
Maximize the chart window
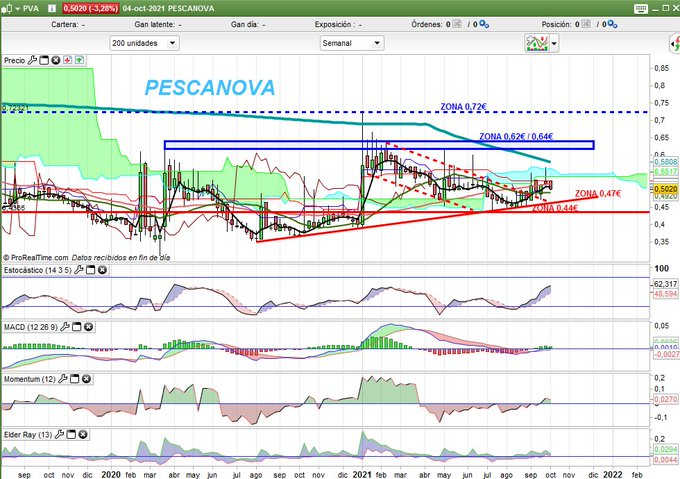[666, 8]
